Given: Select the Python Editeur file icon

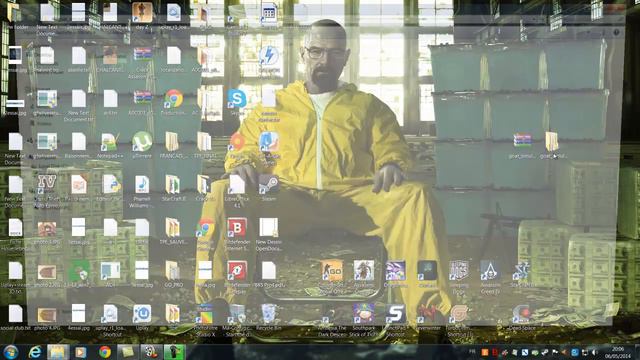Looking at the screenshot, I should 111,184.
